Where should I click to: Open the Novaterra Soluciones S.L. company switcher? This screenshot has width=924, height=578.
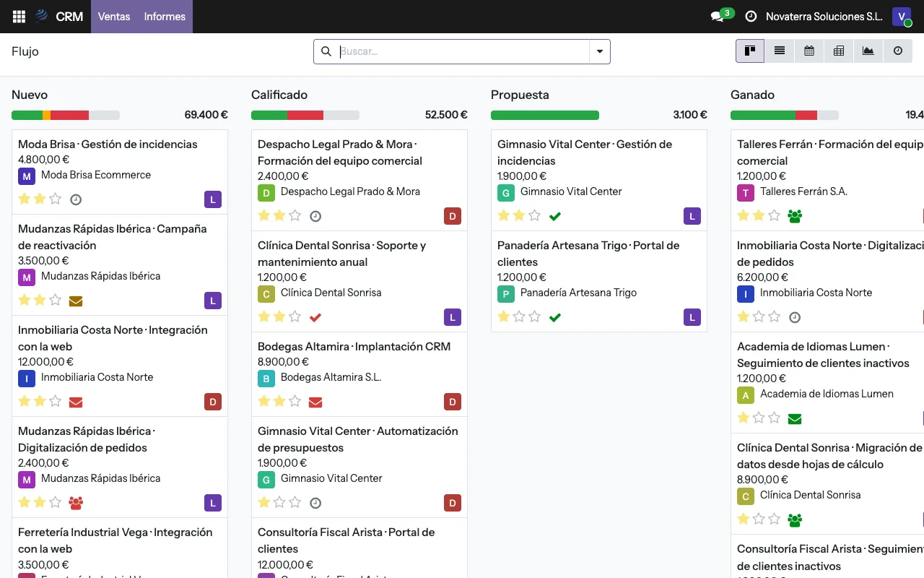(824, 17)
